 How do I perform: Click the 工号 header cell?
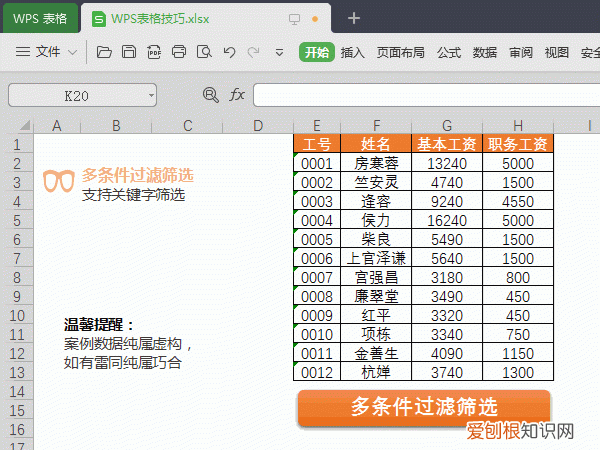(317, 144)
